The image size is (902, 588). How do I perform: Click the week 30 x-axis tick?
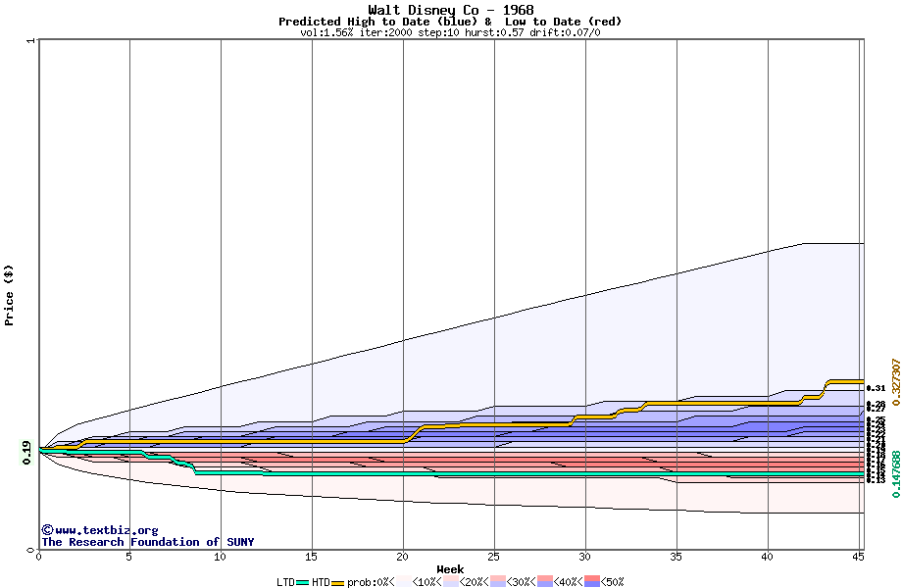point(585,557)
